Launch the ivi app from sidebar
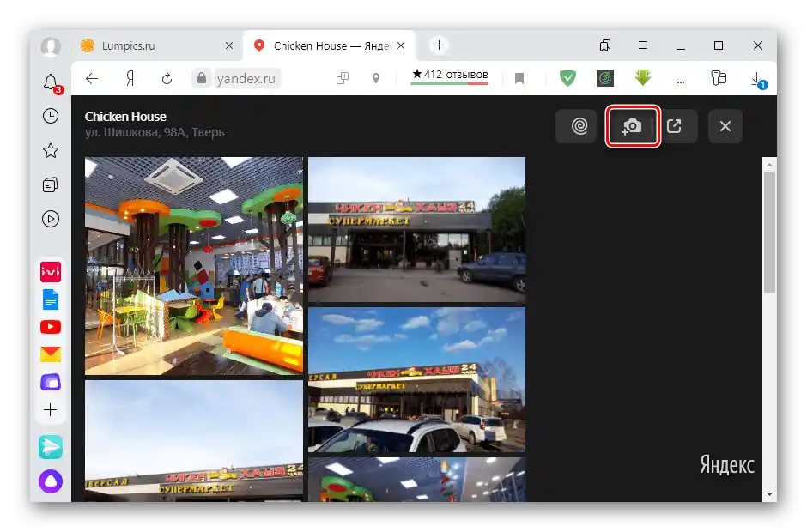 [51, 272]
